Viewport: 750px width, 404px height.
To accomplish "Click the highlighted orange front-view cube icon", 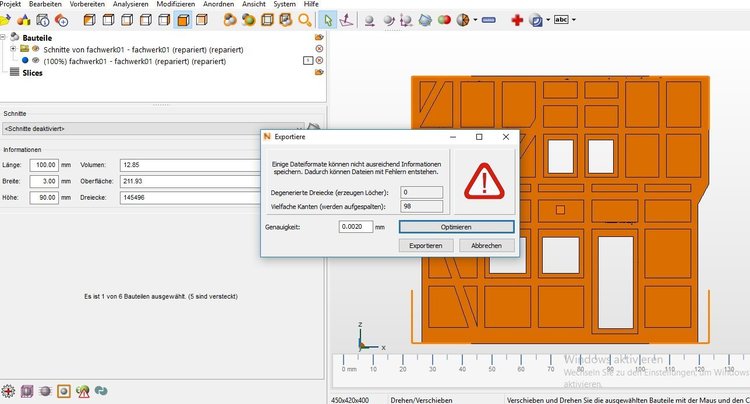I will click(183, 20).
